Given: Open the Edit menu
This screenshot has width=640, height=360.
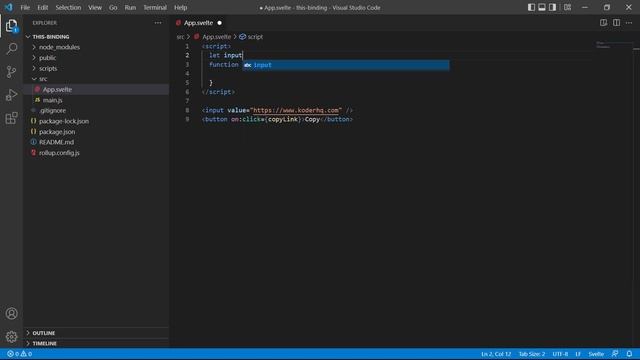Looking at the screenshot, I should point(42,7).
